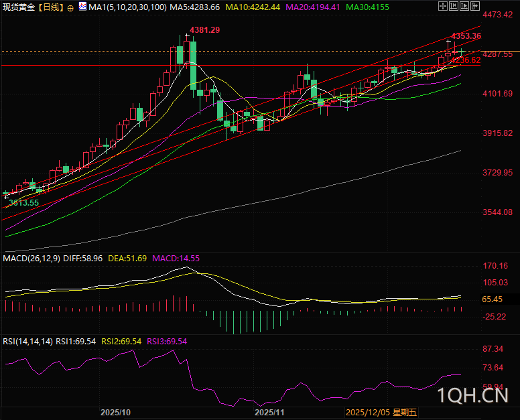Click the MACD:14.55 value
520x420 pixels.
point(176,259)
